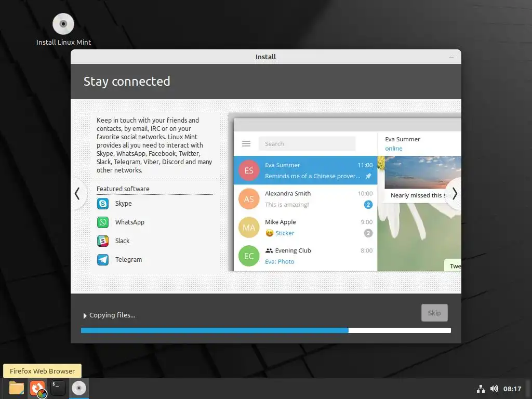The image size is (532, 399).
Task: Click the WhatsApp label in Featured software
Action: coord(129,222)
